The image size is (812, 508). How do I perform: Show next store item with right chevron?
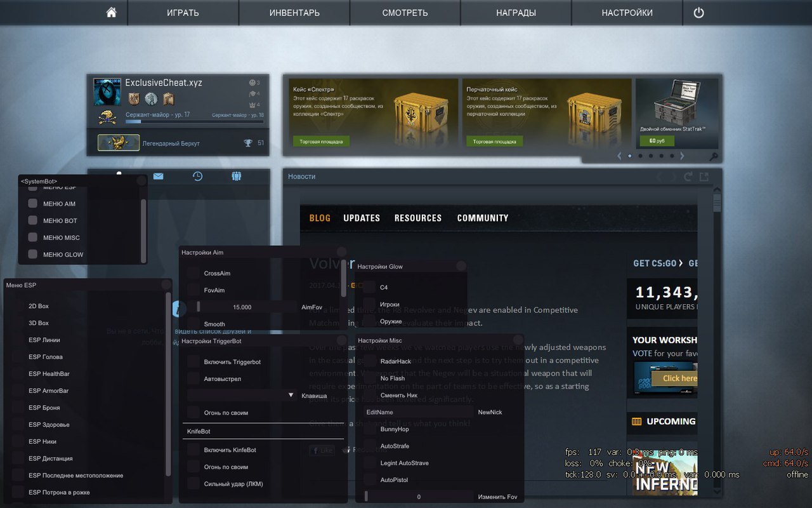[682, 156]
